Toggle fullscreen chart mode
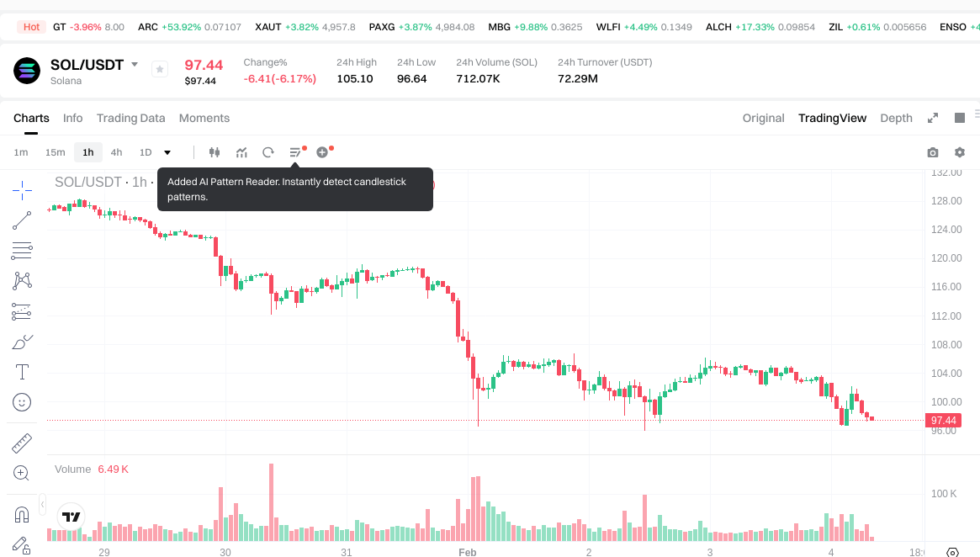Viewport: 980px width, 557px height. point(932,118)
